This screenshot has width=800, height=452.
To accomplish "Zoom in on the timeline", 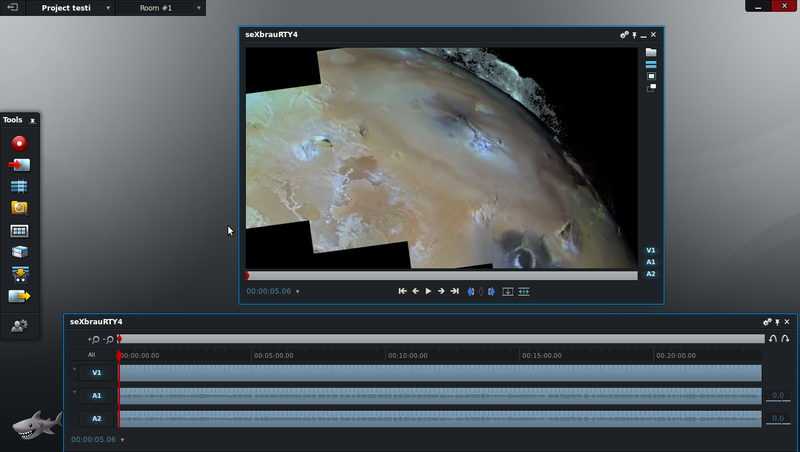I will pyautogui.click(x=94, y=340).
